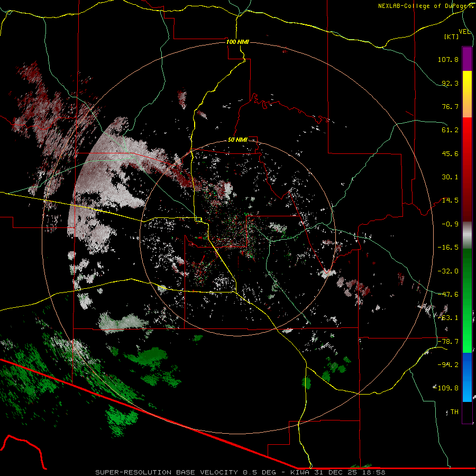The width and height of the screenshot is (476, 476).
Task: Select the blue segment of the color bar
Action: tap(467, 377)
